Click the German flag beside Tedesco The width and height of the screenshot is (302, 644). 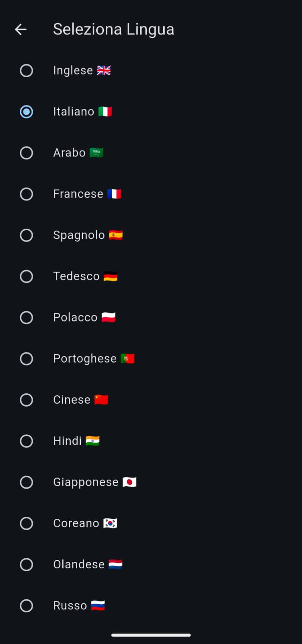tap(111, 277)
